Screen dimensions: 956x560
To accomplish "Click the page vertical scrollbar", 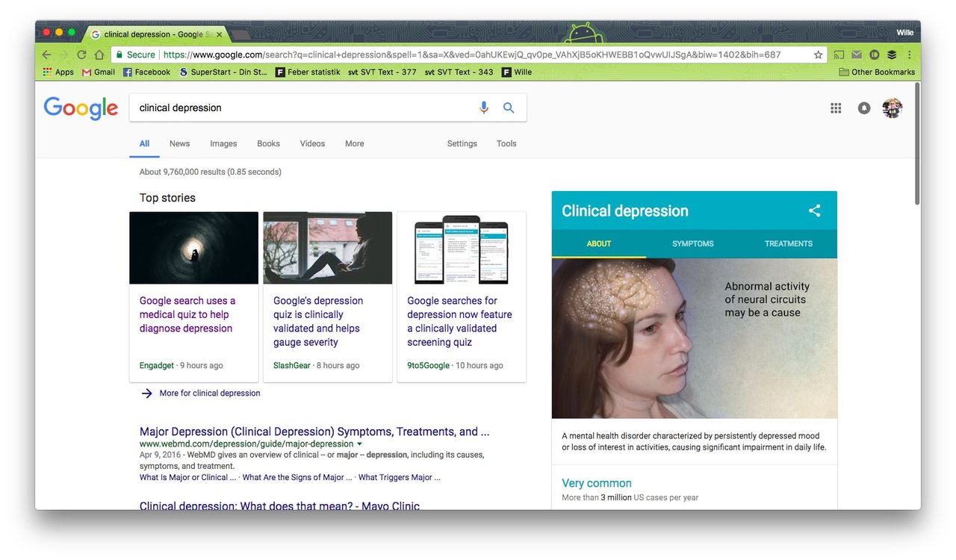I will 916,143.
